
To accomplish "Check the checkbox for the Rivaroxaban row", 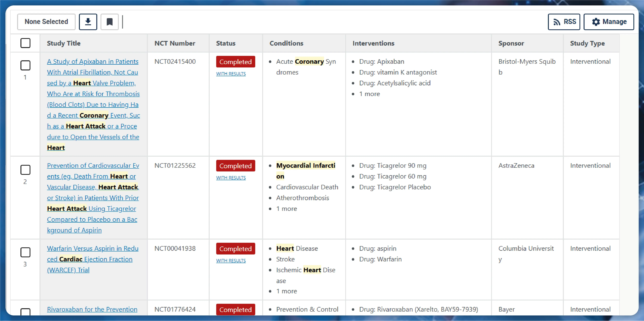I will pos(25,312).
